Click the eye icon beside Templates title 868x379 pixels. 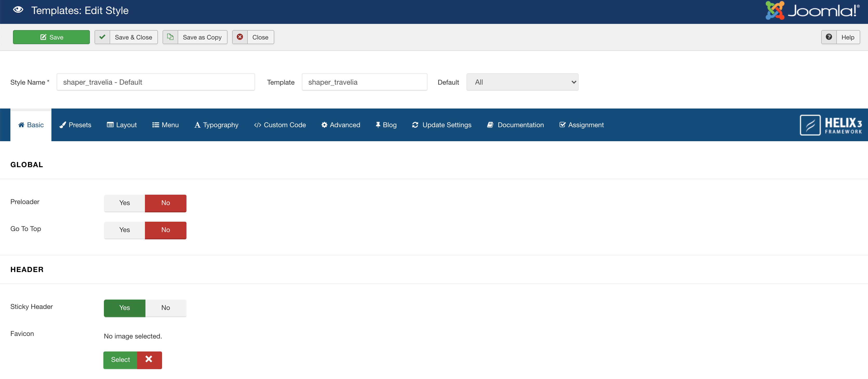18,10
